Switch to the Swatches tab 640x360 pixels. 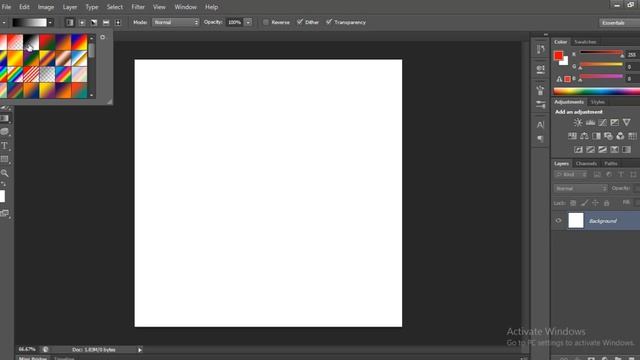click(585, 42)
